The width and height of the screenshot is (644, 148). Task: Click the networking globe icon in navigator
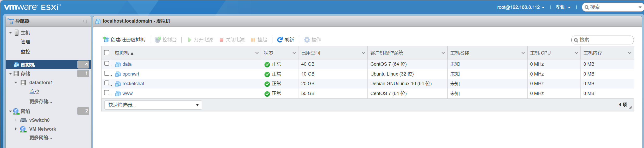pyautogui.click(x=16, y=111)
